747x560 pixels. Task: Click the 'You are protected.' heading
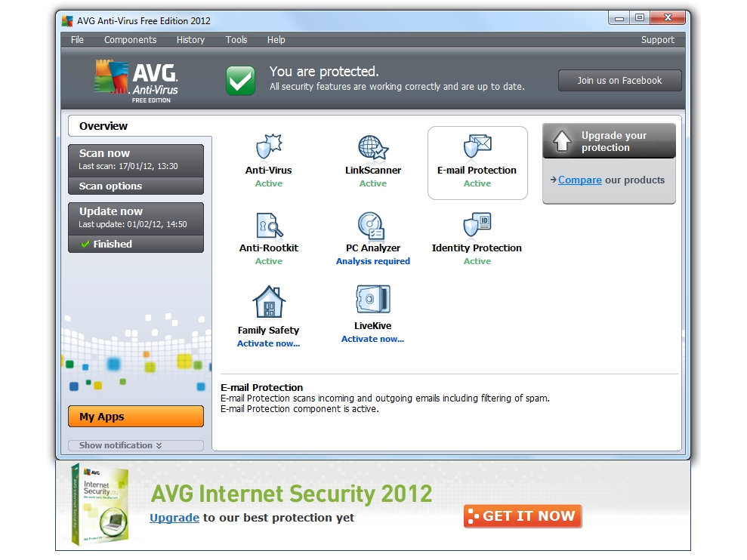point(324,72)
